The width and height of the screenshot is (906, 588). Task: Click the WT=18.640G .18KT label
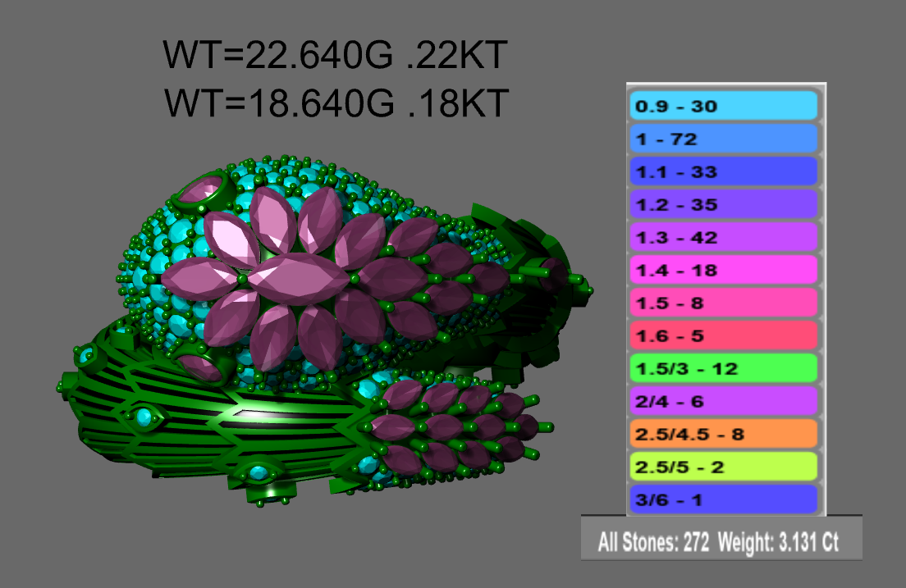[x=336, y=103]
